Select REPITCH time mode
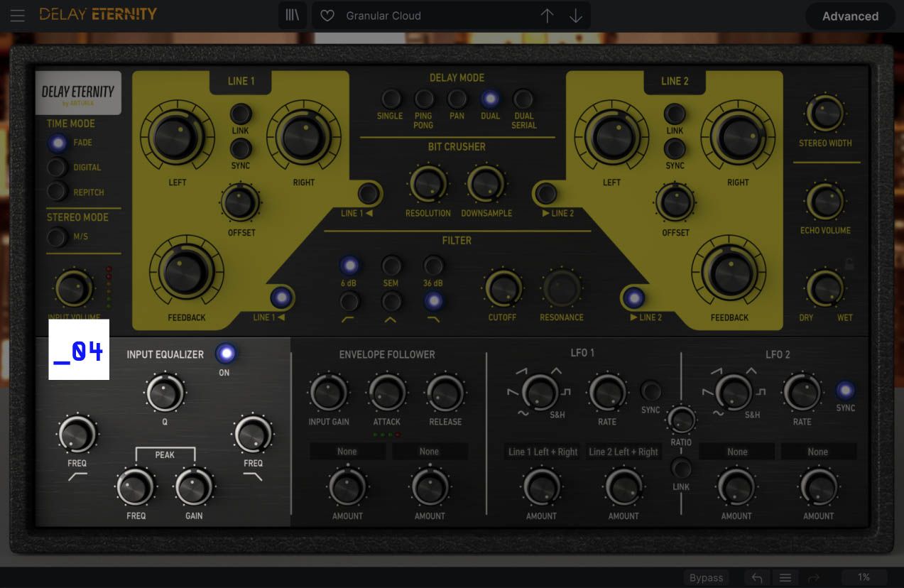 (58, 192)
